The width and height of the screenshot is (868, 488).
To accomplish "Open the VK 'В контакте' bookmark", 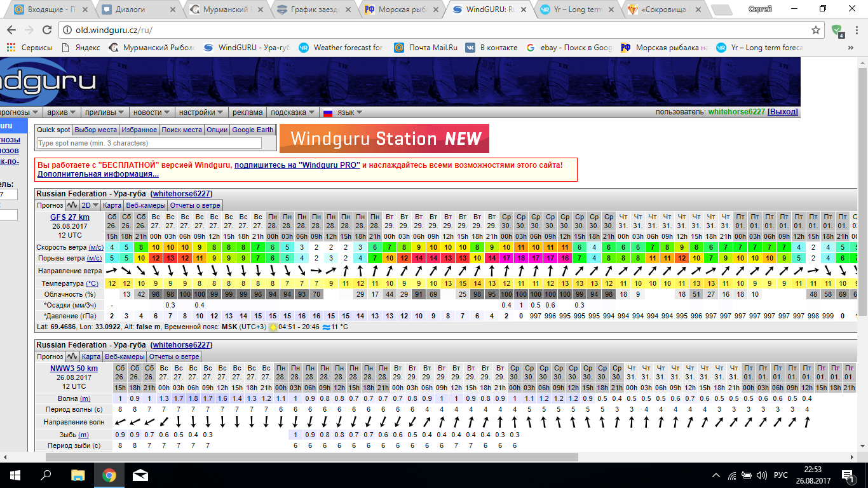I will coord(492,47).
